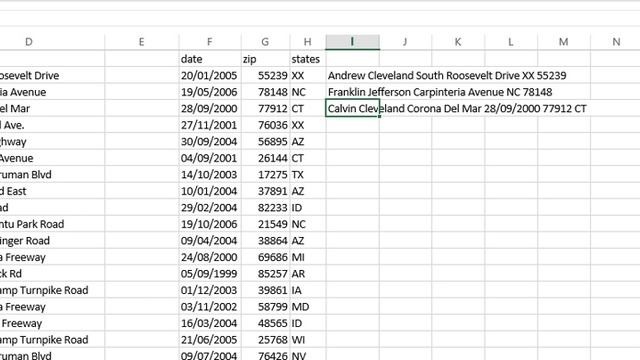Viewport: 640px width, 360px height.
Task: Click the Franklin Jefferson Carpinteria Avenue cell
Action: pyautogui.click(x=353, y=92)
